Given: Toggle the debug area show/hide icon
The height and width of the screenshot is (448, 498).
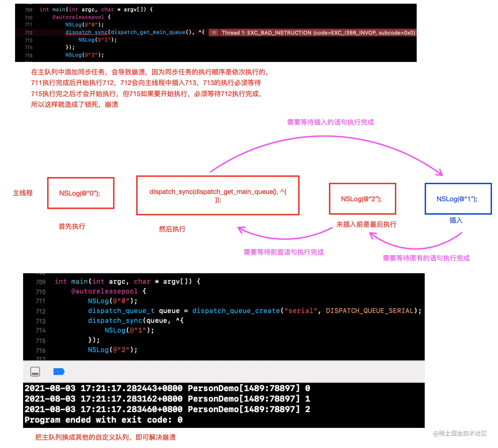Looking at the screenshot, I should 35,371.
